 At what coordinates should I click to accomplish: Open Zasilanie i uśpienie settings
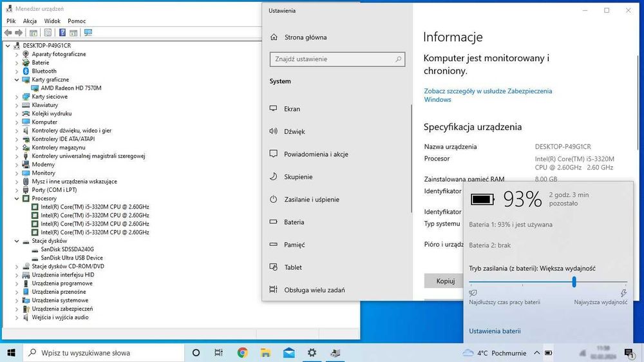[x=311, y=199]
